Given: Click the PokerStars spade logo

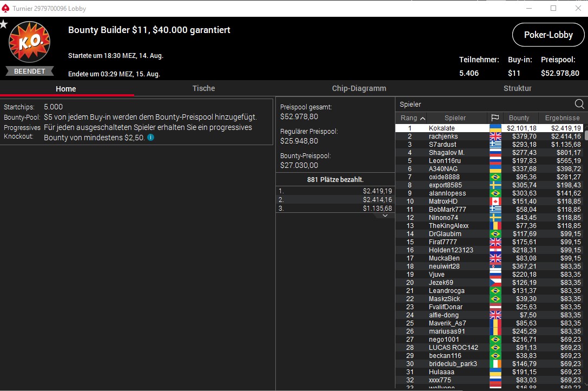Looking at the screenshot, I should click(5, 8).
